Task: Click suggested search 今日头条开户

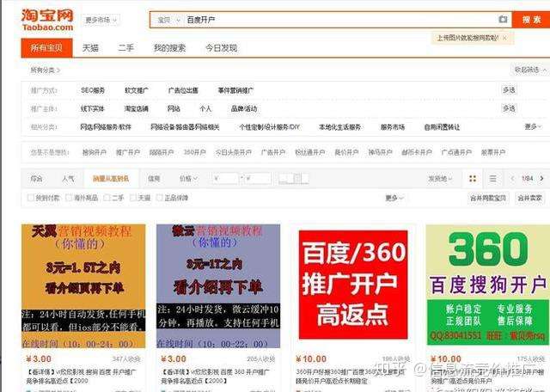Action: coord(233,152)
